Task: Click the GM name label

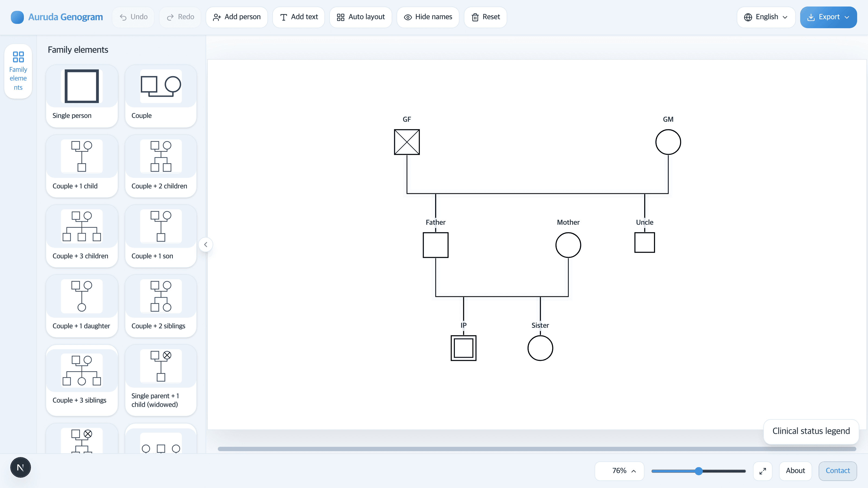Action: click(x=668, y=119)
